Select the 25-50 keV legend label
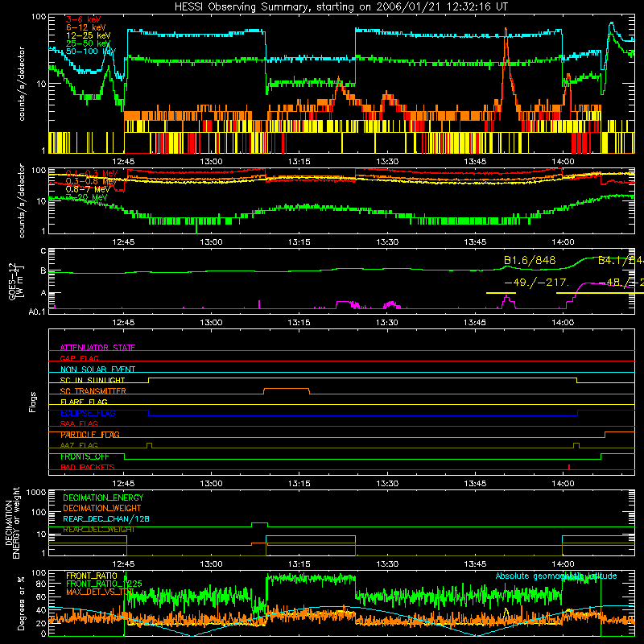 tap(89, 43)
